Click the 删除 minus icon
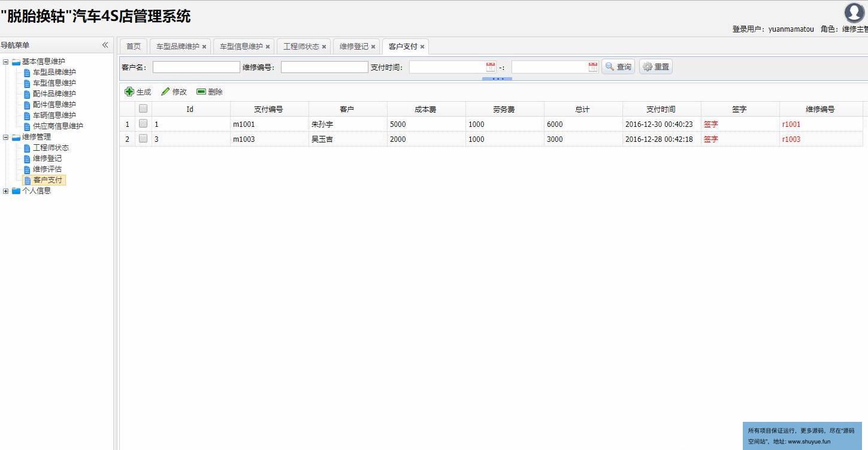 point(201,92)
